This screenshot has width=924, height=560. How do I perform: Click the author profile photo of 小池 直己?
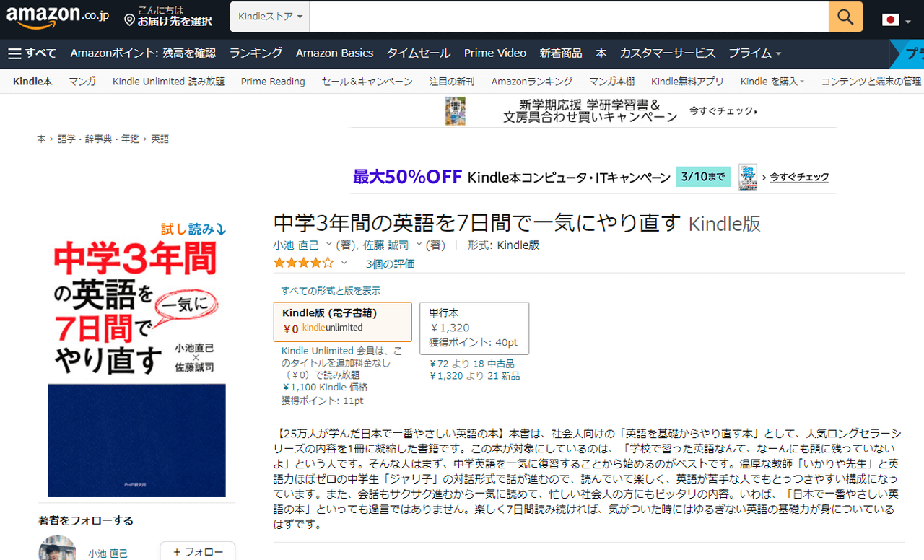(x=57, y=550)
